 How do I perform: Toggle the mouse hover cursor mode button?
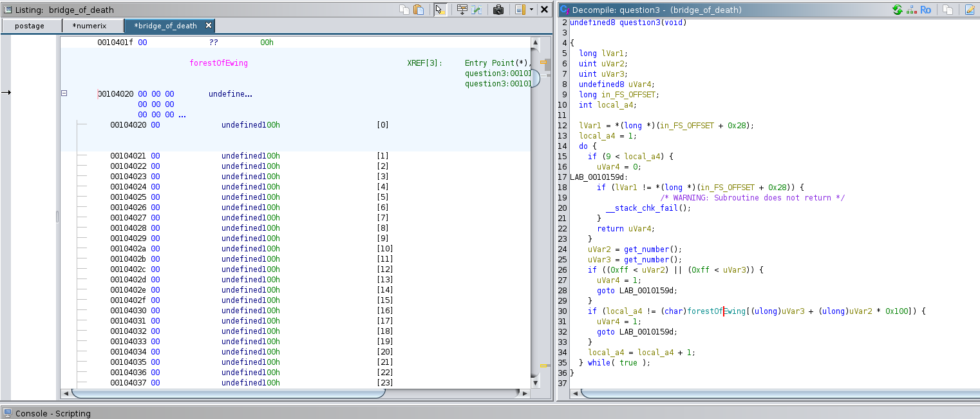click(440, 10)
